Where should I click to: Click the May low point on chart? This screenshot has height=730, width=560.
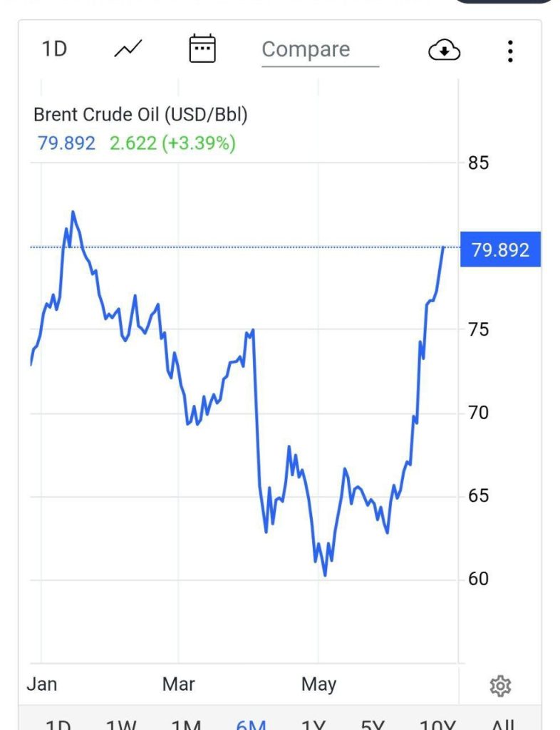[x=325, y=575]
